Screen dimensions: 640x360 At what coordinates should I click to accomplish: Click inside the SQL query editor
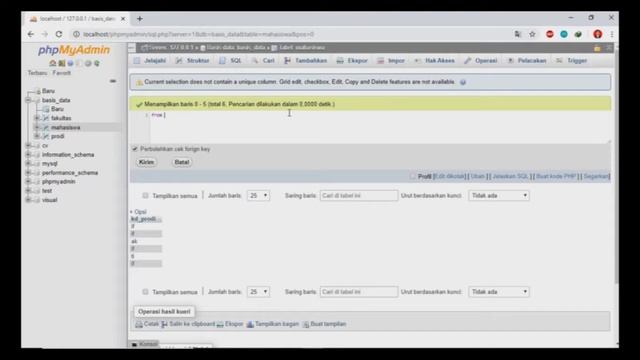tap(380, 127)
